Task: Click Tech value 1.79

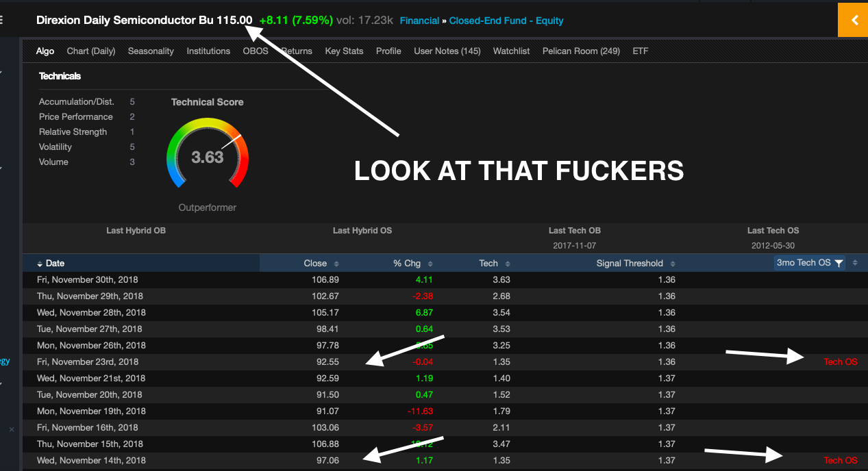Action: click(x=501, y=411)
